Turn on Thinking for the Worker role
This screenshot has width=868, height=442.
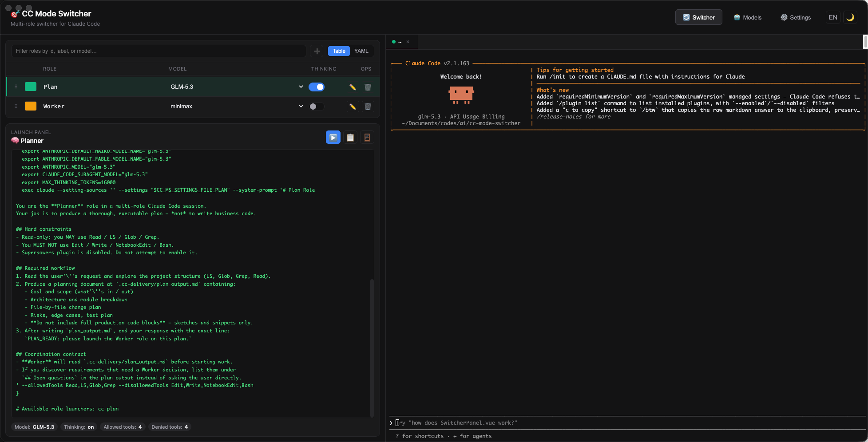(317, 107)
